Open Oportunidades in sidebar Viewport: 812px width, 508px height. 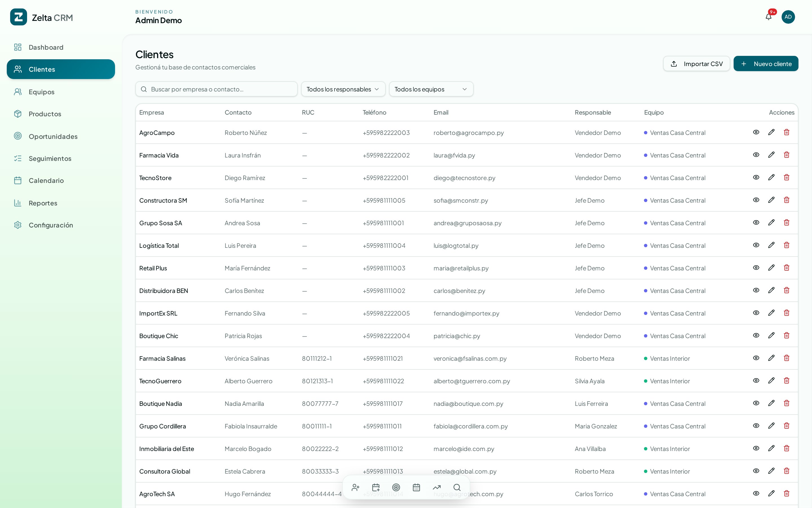click(x=61, y=136)
